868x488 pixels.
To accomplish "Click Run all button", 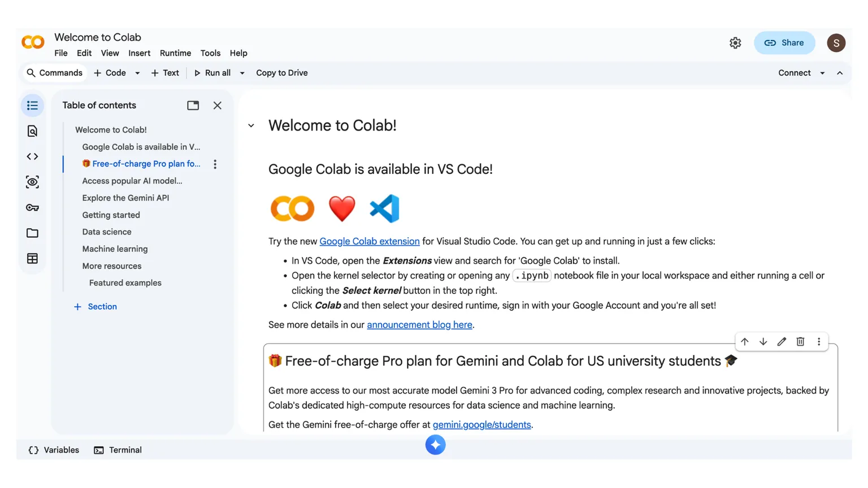I will [x=212, y=73].
